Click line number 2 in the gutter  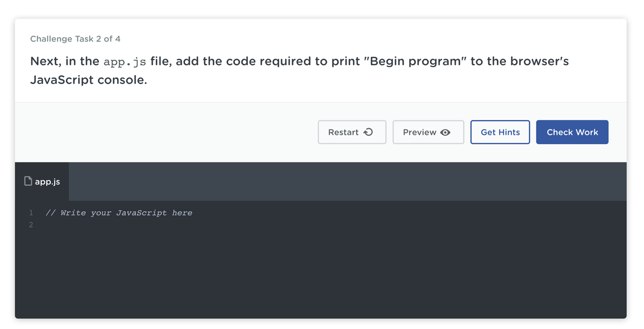pyautogui.click(x=31, y=225)
